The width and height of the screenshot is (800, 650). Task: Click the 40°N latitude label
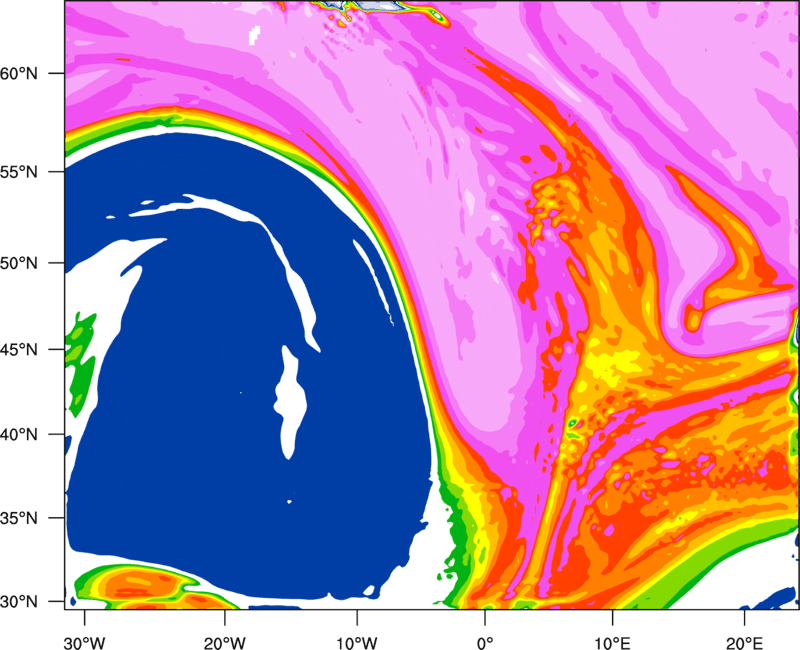[19, 435]
